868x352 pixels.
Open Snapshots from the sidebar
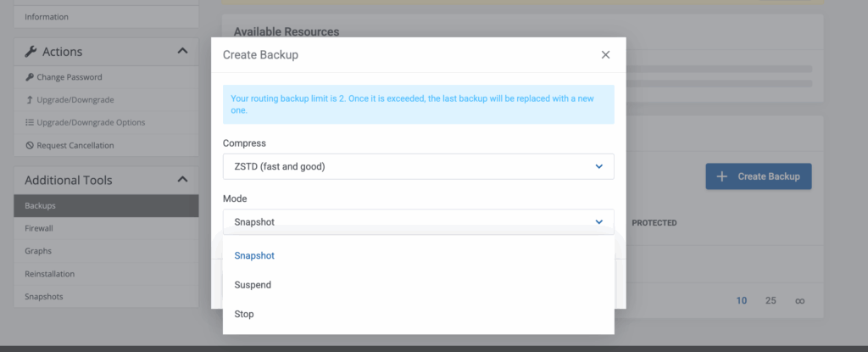[44, 297]
